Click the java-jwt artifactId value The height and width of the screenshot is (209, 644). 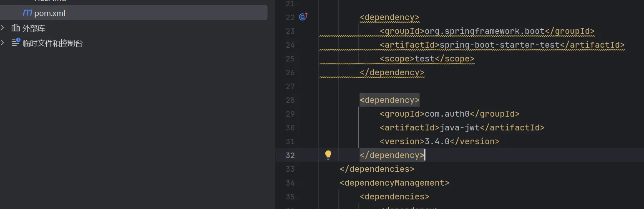tap(460, 128)
